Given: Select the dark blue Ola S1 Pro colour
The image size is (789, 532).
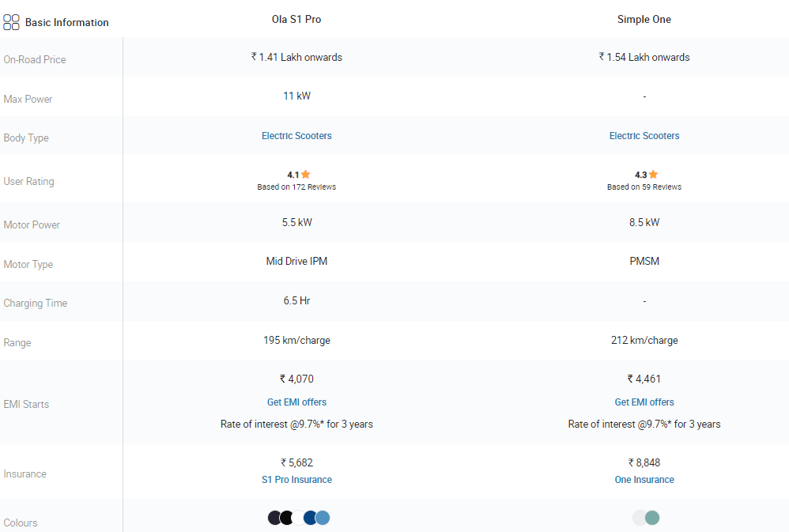Looking at the screenshot, I should click(311, 518).
